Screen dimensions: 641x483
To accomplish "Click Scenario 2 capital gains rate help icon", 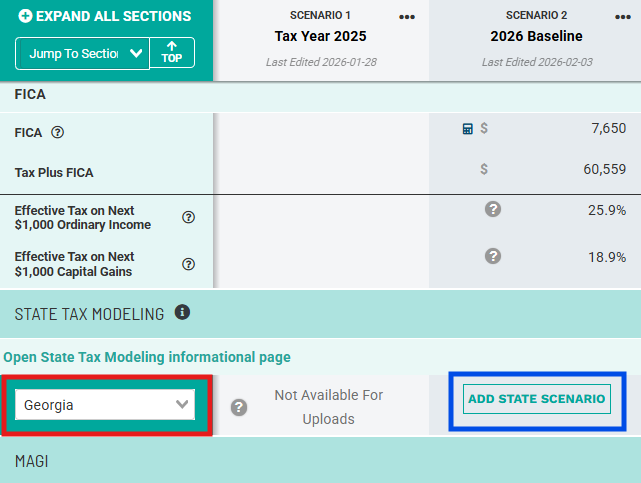I will pyautogui.click(x=492, y=256).
